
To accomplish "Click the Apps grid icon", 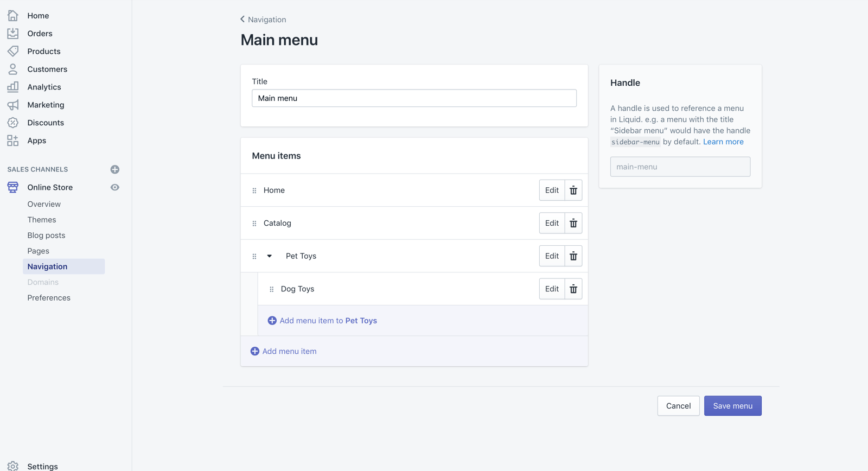I will click(x=13, y=141).
